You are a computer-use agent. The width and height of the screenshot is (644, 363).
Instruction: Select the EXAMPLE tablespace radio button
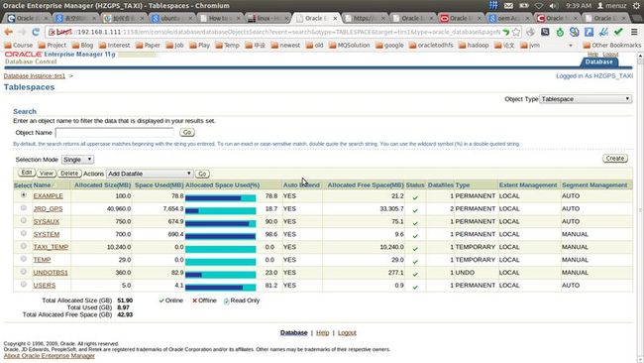pyautogui.click(x=24, y=195)
